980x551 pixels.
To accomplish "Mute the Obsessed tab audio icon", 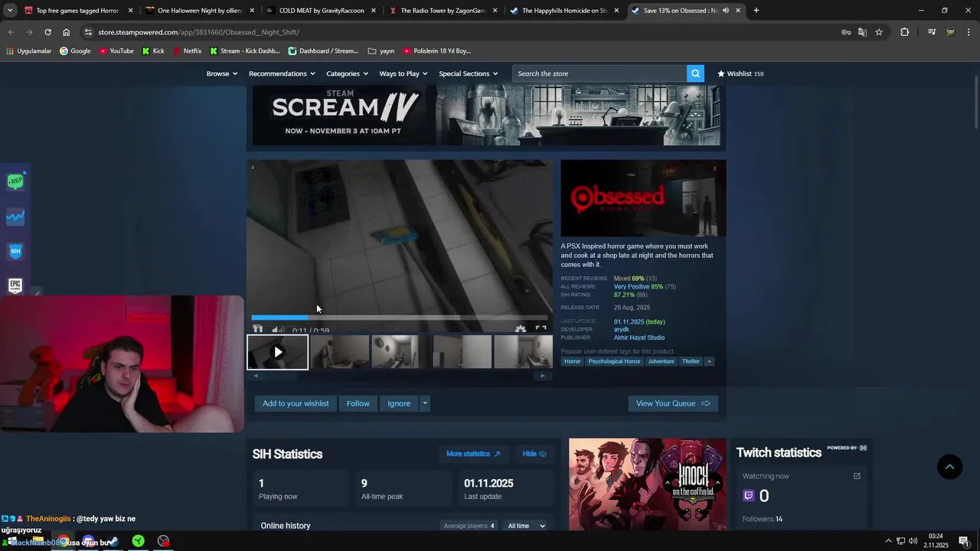I will coord(725,11).
